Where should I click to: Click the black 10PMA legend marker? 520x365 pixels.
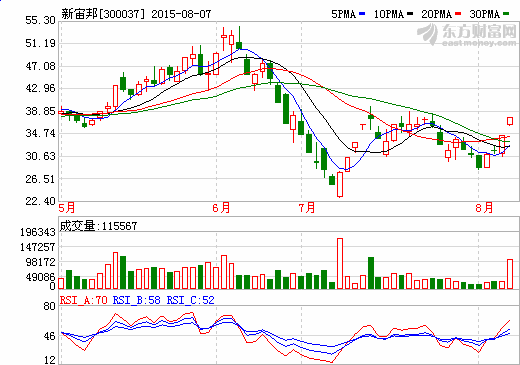[410, 14]
